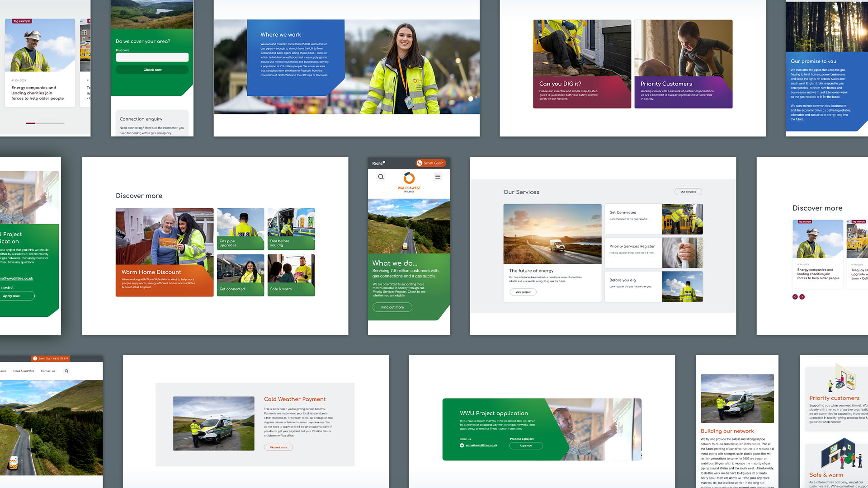Click the Post code input field
Screen dimensions: 868x488
(152, 57)
